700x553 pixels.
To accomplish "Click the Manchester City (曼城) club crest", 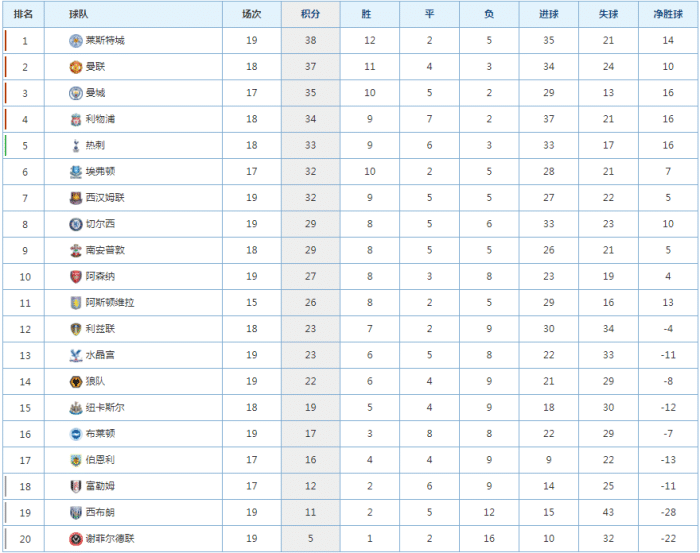I will coord(75,93).
